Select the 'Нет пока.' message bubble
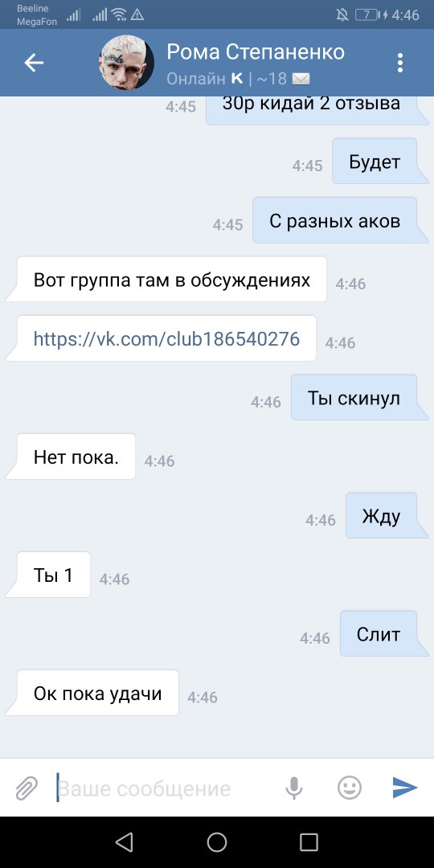Screen dimensions: 434x868 76,457
